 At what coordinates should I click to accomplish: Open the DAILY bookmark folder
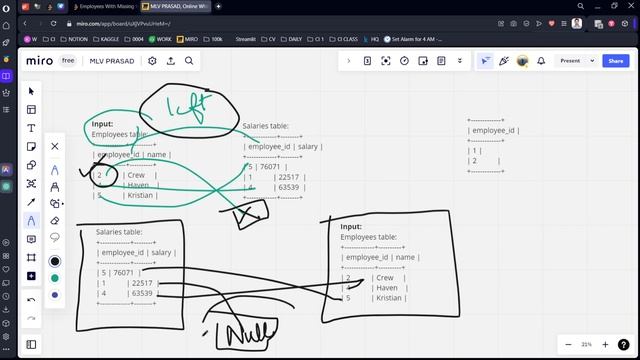pyautogui.click(x=291, y=39)
